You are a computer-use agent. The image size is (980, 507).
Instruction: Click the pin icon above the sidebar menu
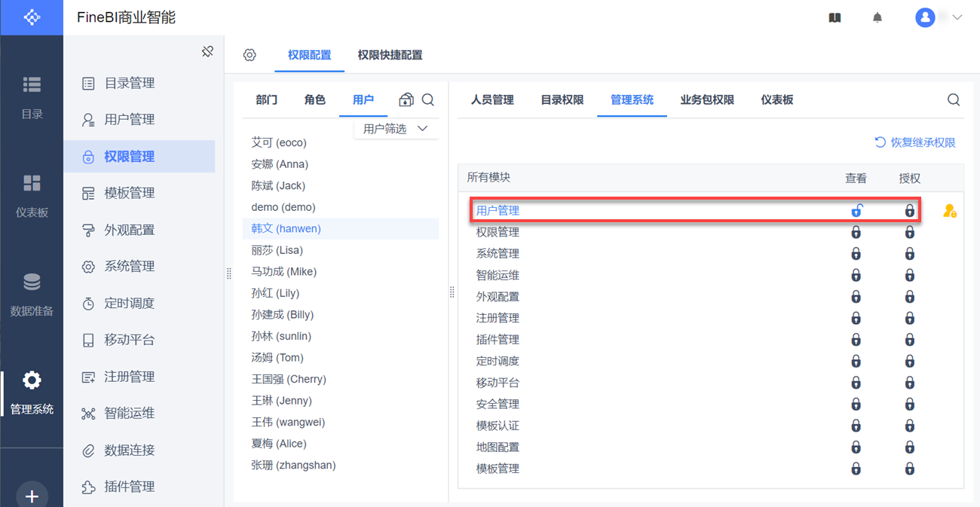click(x=207, y=51)
